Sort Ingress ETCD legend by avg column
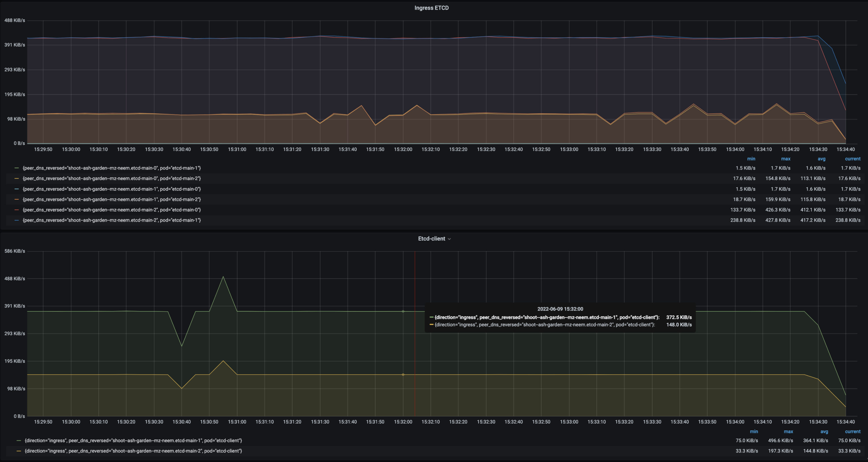This screenshot has width=868, height=462. tap(821, 159)
